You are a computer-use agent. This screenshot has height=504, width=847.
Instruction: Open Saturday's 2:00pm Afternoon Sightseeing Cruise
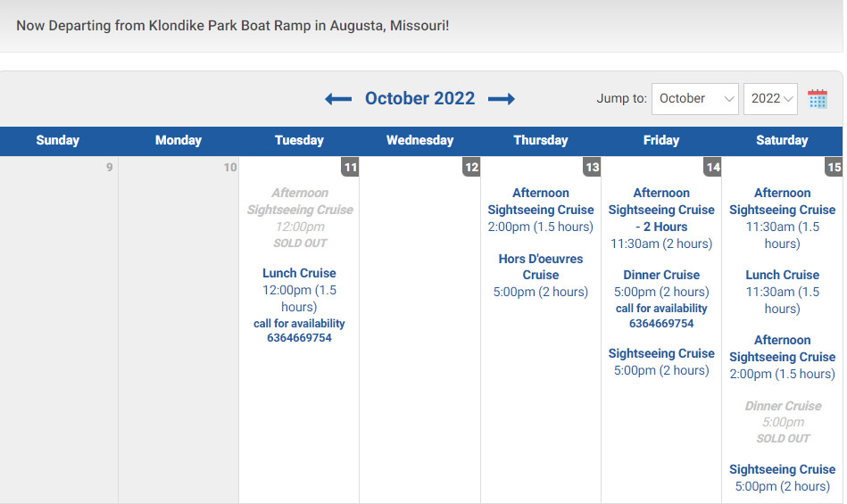coord(782,349)
